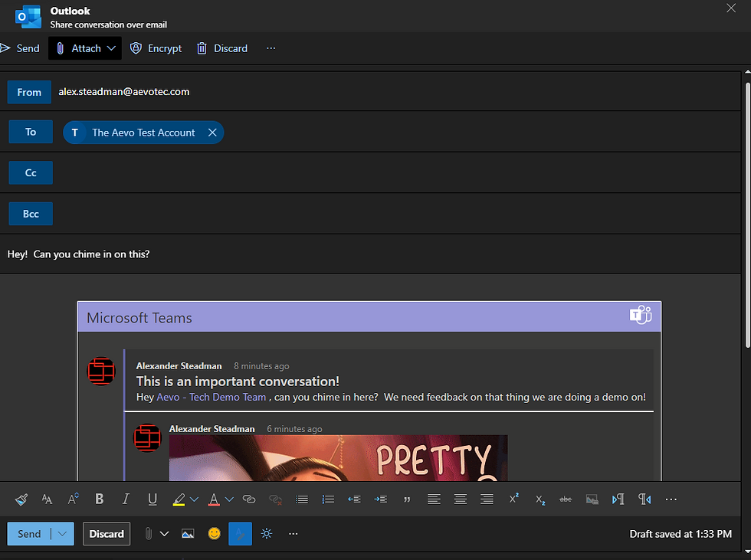Viewport: 751px width, 560px height.
Task: Open the Aevo - Tech Demo Team mention link
Action: coord(212,398)
